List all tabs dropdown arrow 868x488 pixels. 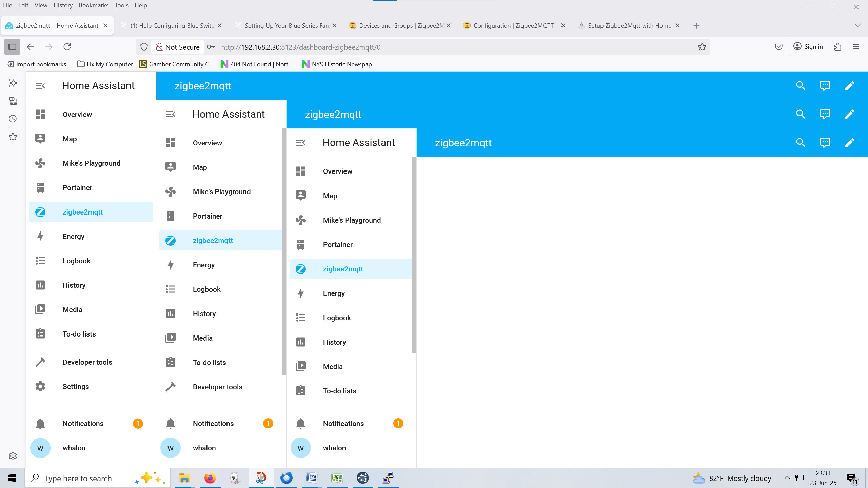coord(858,26)
